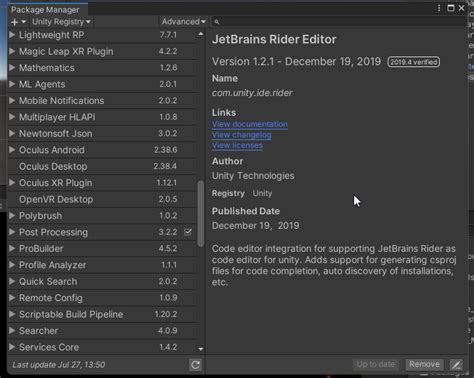The height and width of the screenshot is (378, 474).
Task: Click the search magnifier icon
Action: (217, 22)
